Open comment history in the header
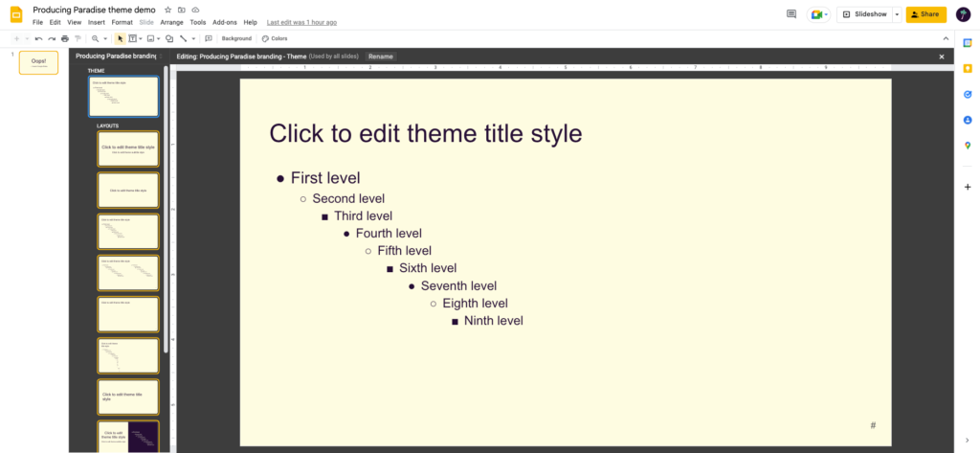 pos(791,14)
